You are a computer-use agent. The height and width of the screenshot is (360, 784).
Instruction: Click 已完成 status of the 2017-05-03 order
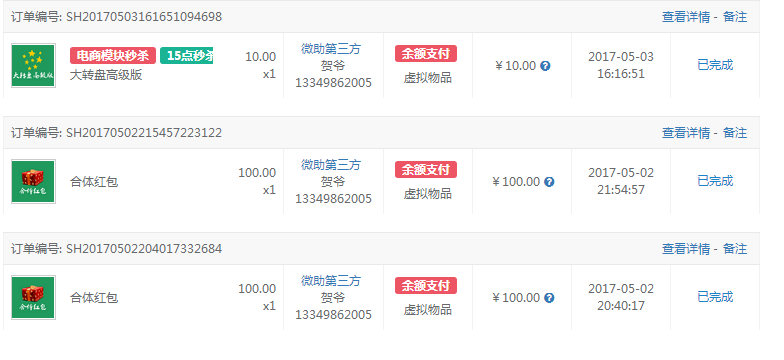[715, 65]
